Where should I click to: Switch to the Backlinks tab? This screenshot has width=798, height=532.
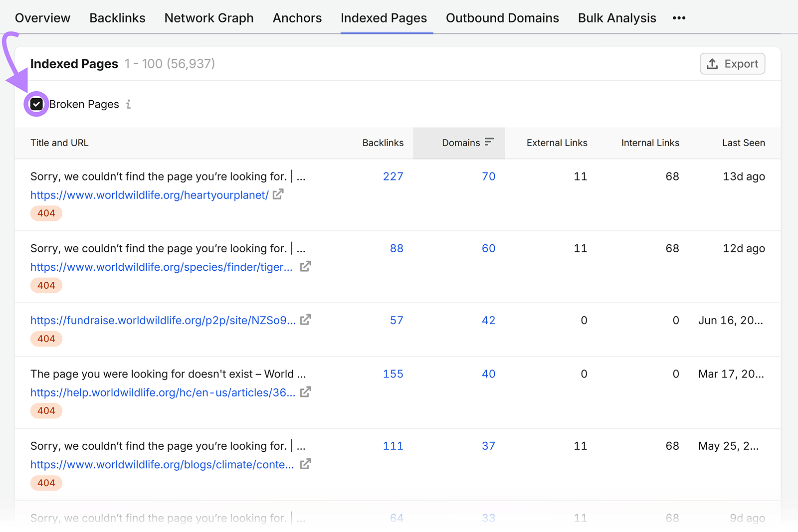click(x=118, y=18)
